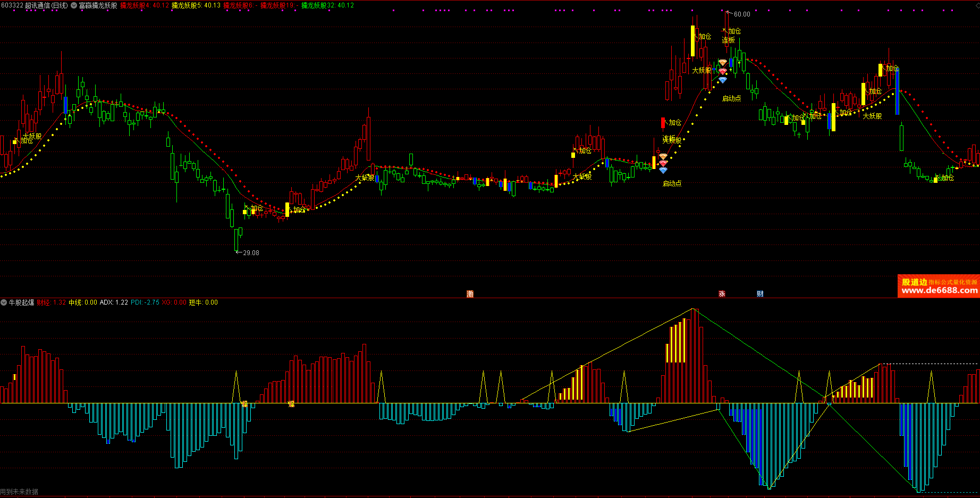Click the 擒龙妖股32 green legend value
This screenshot has height=498, width=980.
(327, 5)
